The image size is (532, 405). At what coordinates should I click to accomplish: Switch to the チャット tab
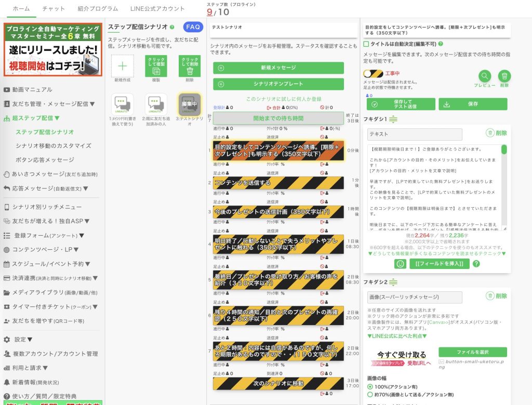[x=54, y=9]
